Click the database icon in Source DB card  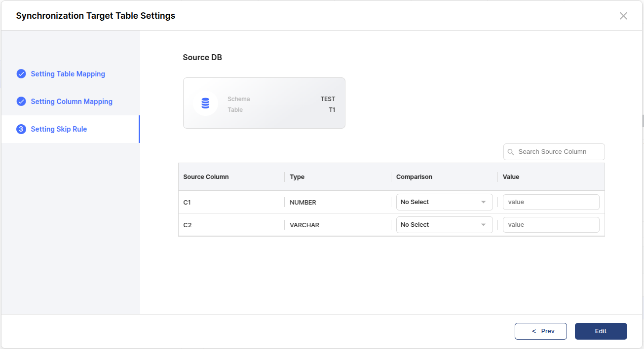click(x=205, y=103)
